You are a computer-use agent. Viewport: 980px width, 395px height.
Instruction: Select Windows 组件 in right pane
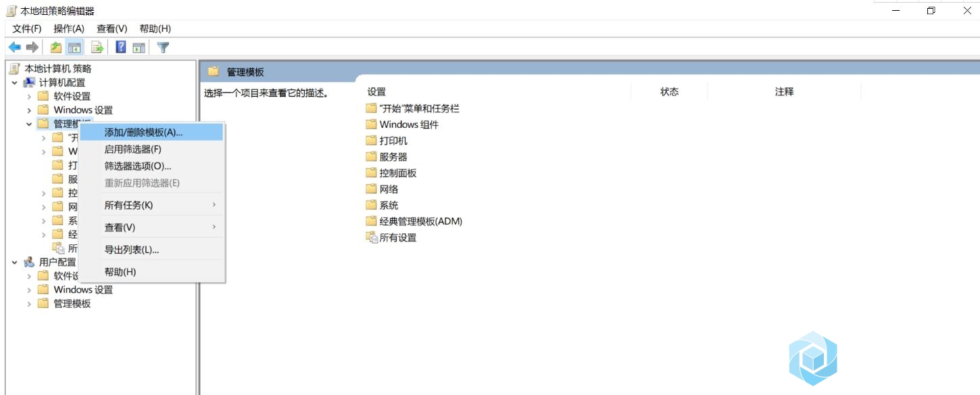409,124
